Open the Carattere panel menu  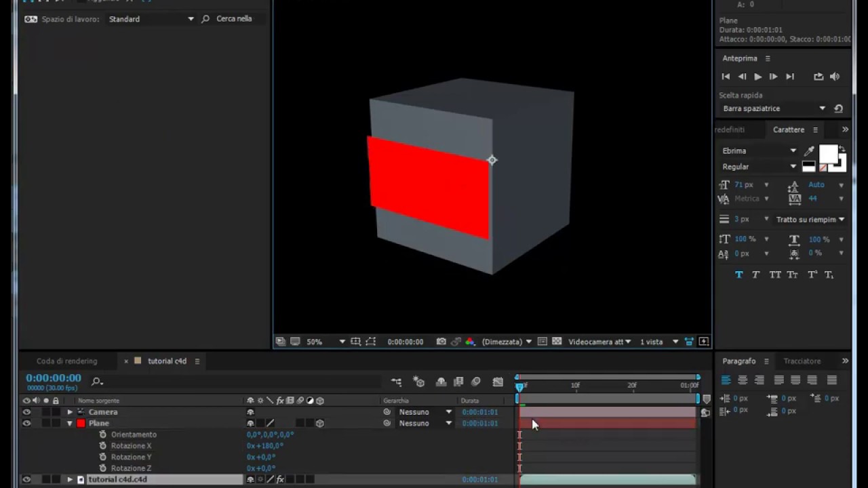(815, 129)
